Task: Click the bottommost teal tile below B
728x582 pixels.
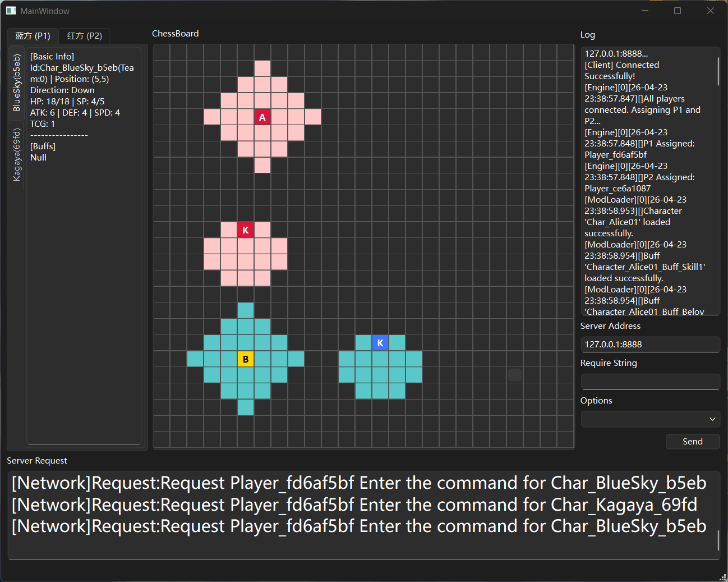Action: [246, 407]
